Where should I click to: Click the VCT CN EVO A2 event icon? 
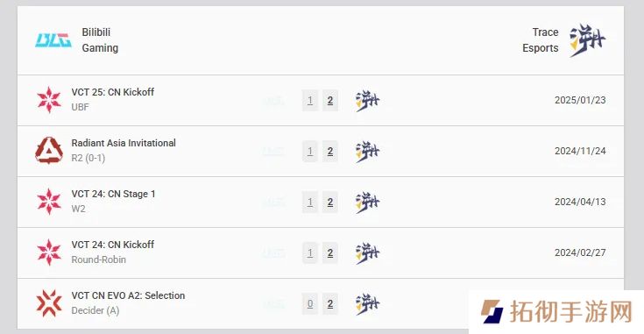pyautogui.click(x=49, y=303)
